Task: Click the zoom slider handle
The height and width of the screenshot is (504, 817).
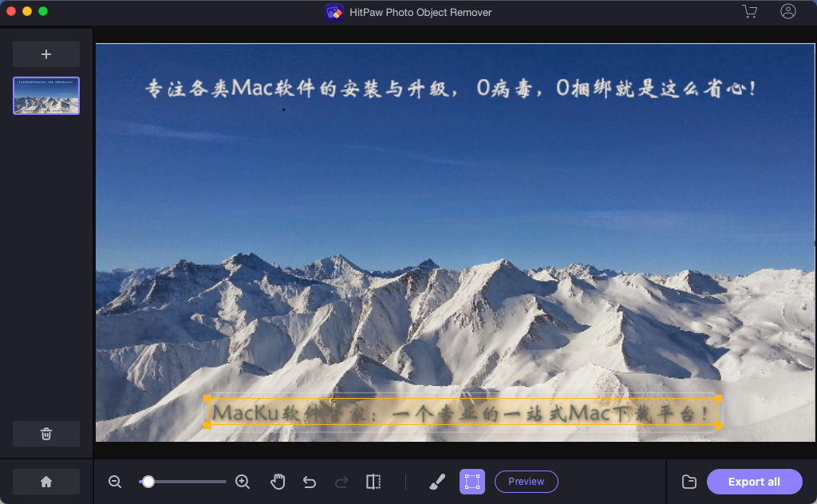Action: pyautogui.click(x=148, y=482)
